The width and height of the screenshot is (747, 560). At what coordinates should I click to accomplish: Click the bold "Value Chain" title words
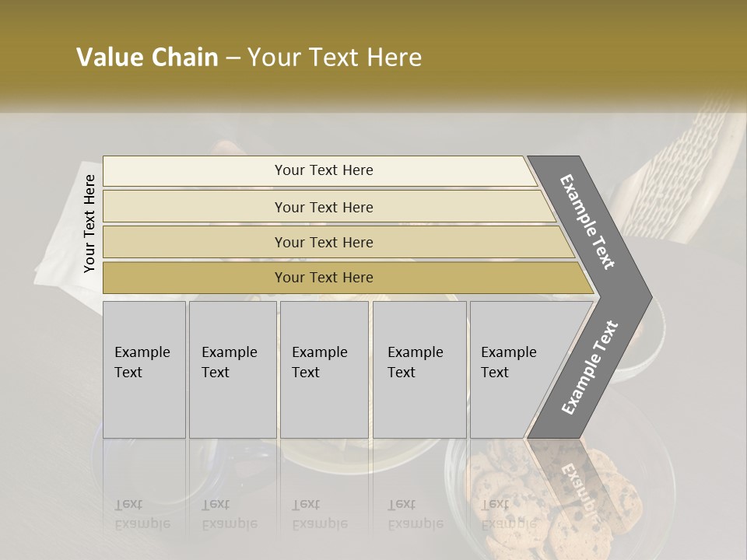147,58
